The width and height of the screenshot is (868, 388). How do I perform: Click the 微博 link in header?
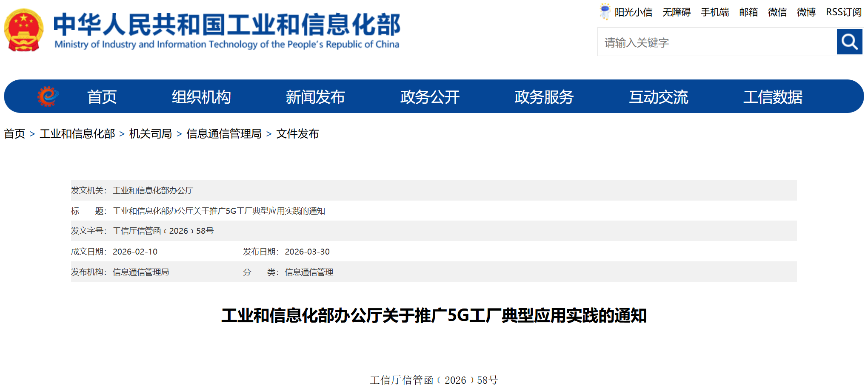[x=806, y=12]
